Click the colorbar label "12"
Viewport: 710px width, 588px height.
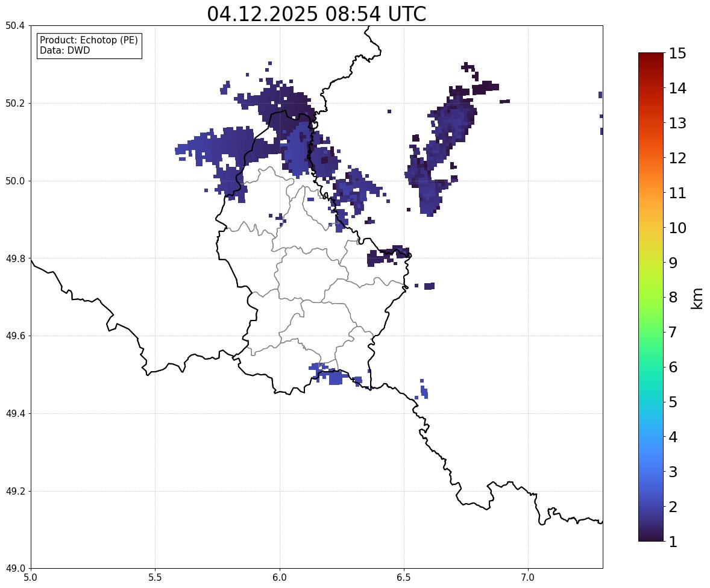pos(677,158)
